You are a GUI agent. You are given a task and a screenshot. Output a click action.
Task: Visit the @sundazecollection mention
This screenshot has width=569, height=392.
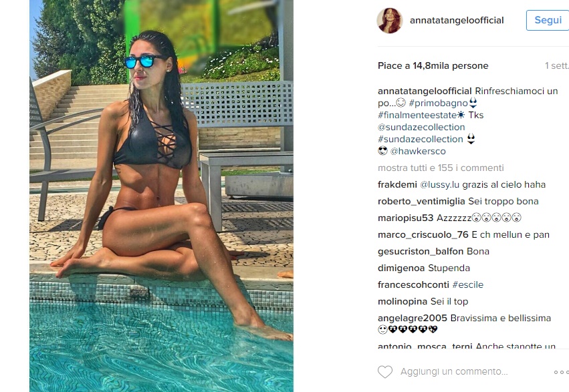[x=421, y=127]
